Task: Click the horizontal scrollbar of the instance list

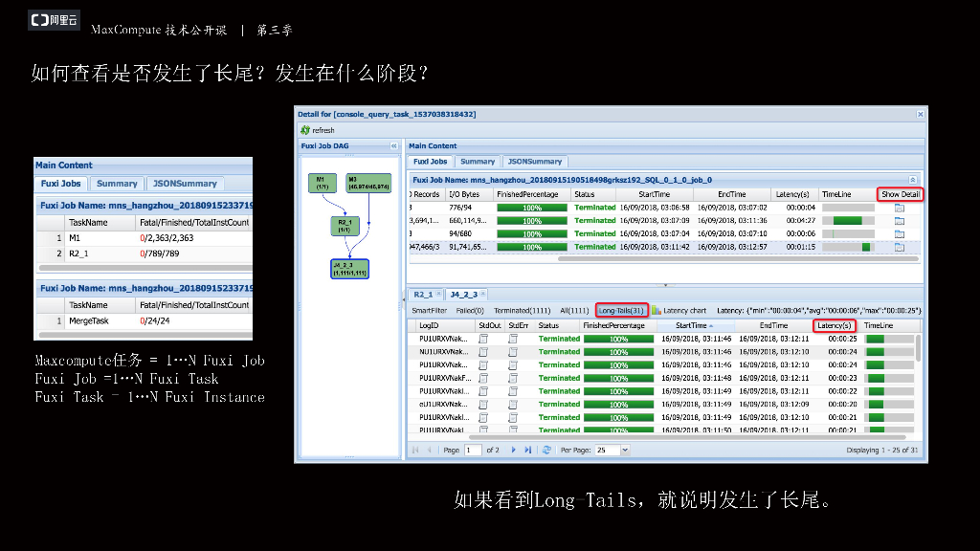Action: 687,437
